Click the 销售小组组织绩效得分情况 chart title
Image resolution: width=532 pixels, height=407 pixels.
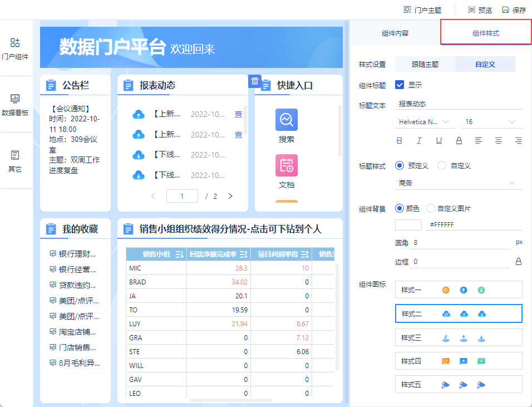pos(230,229)
